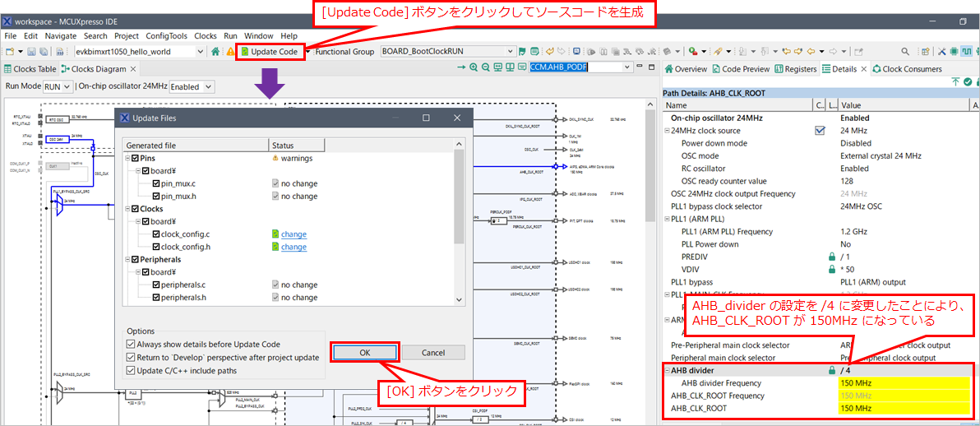Click the New wizard toolbar icon
This screenshot has height=426, width=980.
click(10, 51)
